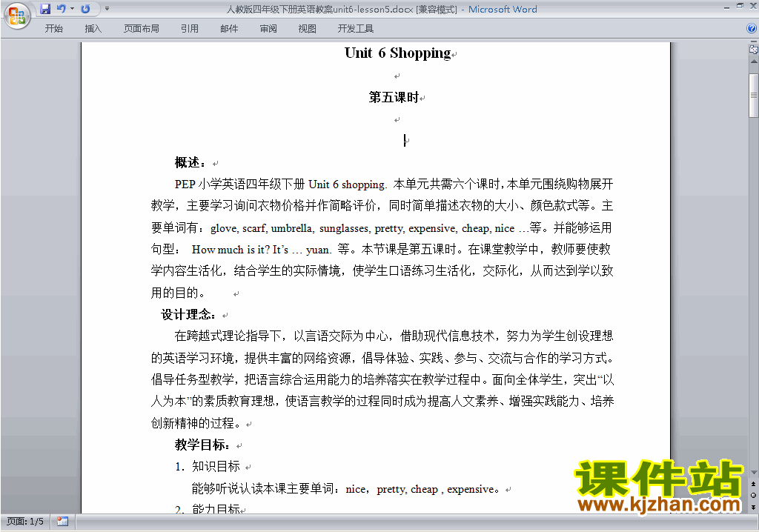Open the 开始 ribbon tab

53,29
